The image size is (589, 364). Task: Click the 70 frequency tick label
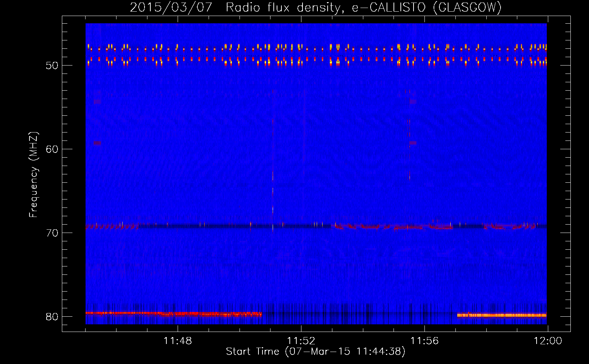pos(52,233)
